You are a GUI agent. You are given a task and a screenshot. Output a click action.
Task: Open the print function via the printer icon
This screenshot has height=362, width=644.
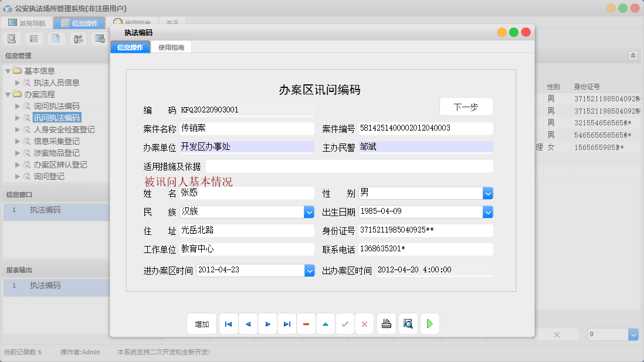tap(386, 323)
